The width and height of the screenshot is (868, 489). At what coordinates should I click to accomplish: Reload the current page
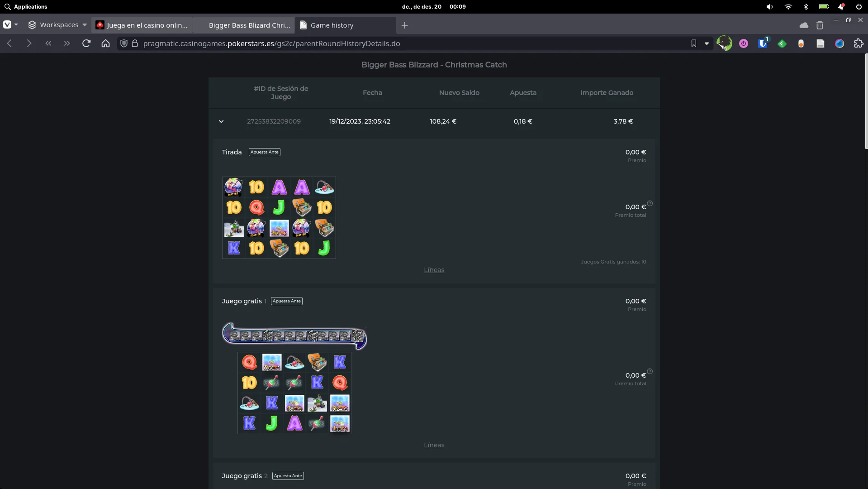[x=86, y=43]
